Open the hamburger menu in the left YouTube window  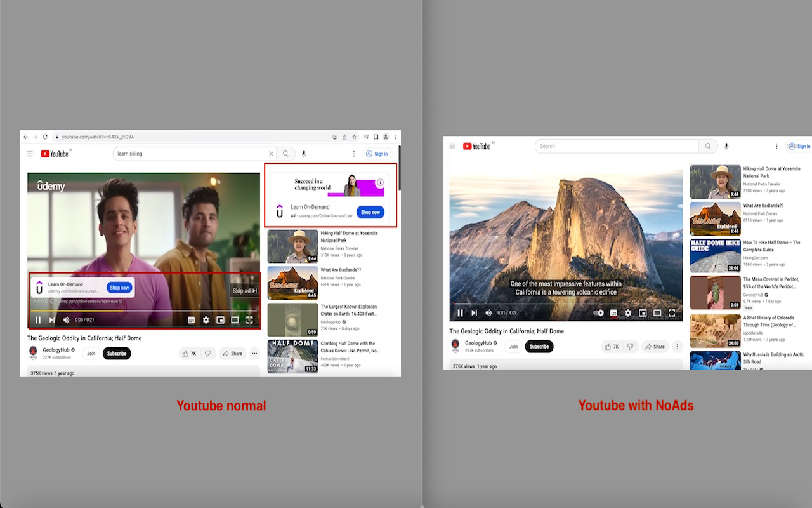pos(30,154)
